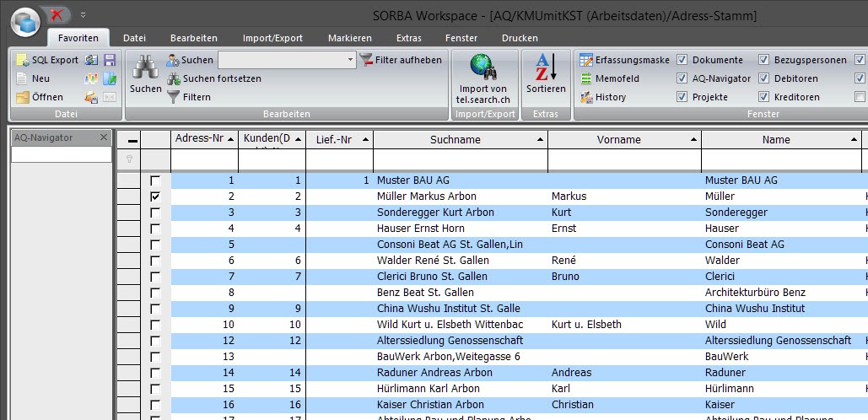The image size is (868, 420).
Task: Click the red X quick access icon
Action: click(56, 14)
